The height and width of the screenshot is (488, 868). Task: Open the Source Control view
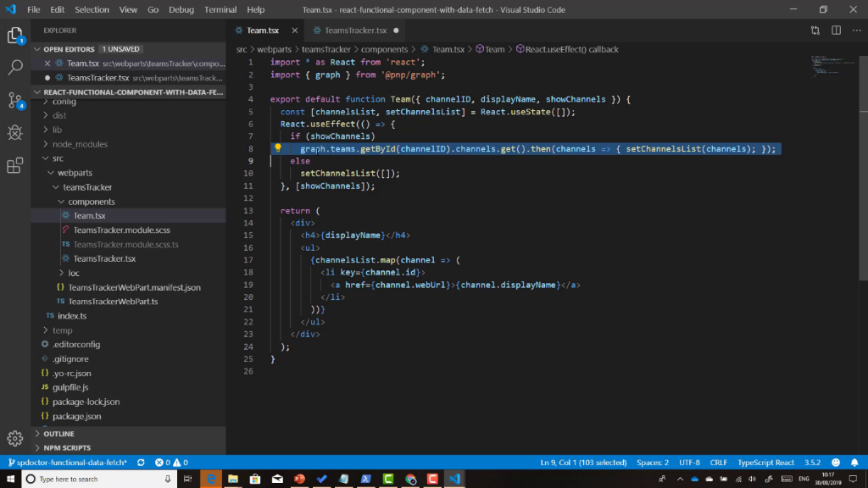tap(15, 100)
